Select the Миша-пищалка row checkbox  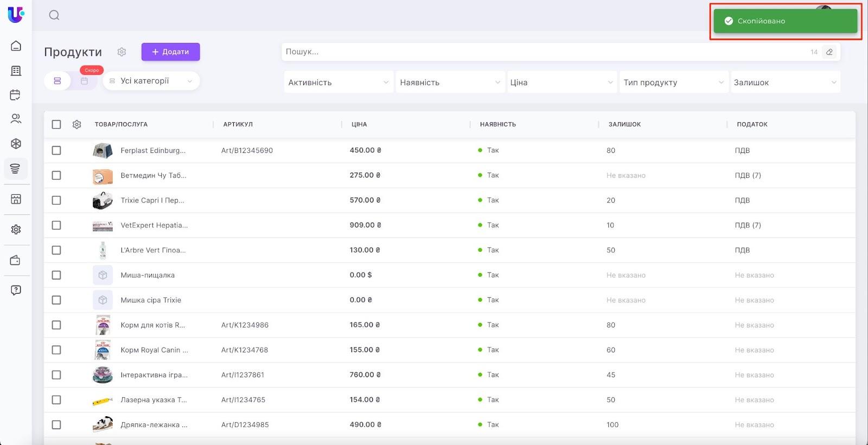56,275
